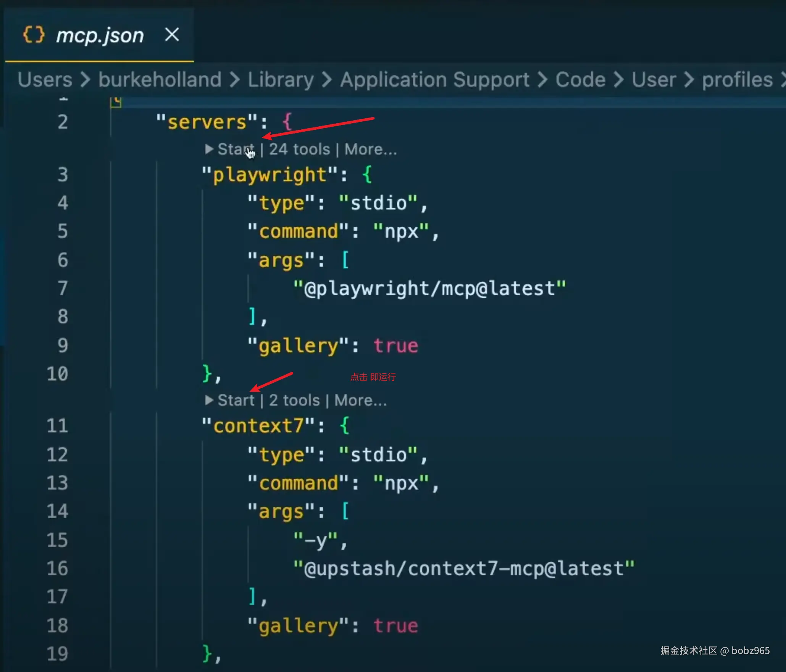Viewport: 786px width, 672px height.
Task: Click the "stdio" value on line 4
Action: pyautogui.click(x=378, y=203)
